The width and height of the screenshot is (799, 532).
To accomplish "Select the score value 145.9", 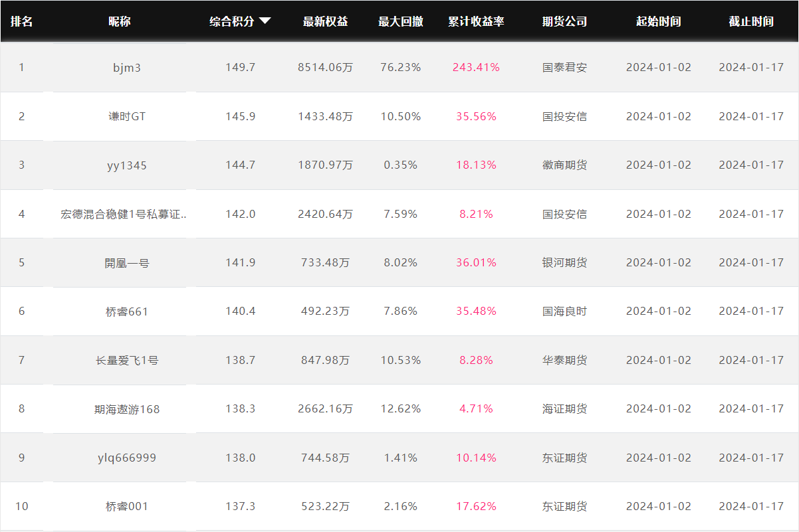I will 240,116.
